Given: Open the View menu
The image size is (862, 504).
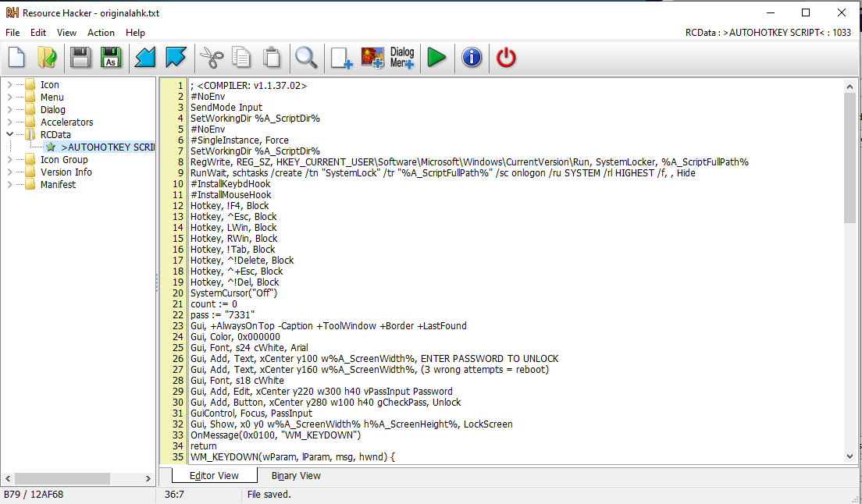Looking at the screenshot, I should pyautogui.click(x=66, y=33).
